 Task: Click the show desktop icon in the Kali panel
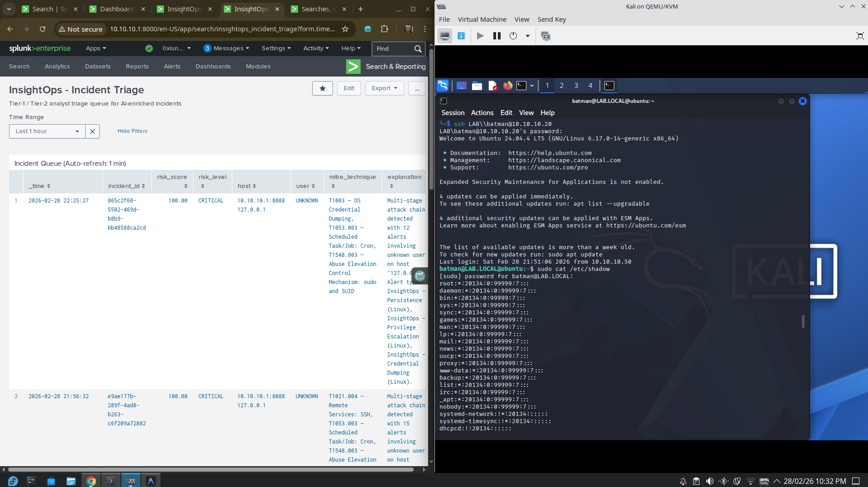tap(462, 85)
